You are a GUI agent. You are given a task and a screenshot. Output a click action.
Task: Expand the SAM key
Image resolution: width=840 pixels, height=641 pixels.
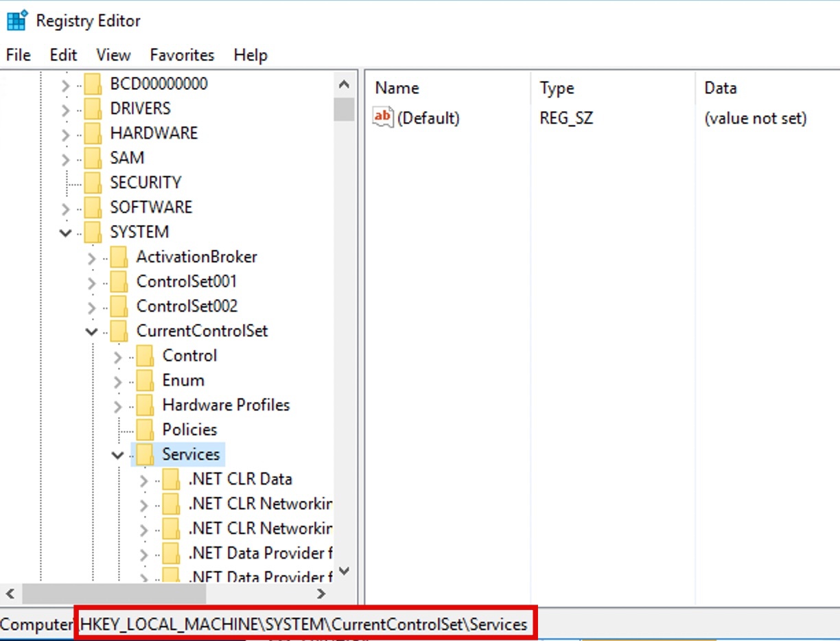pos(65,160)
